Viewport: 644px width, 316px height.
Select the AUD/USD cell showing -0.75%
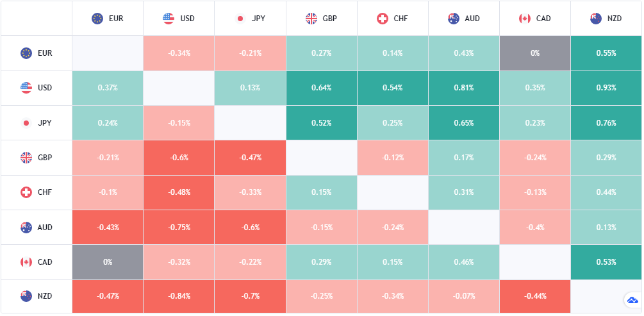pyautogui.click(x=179, y=227)
